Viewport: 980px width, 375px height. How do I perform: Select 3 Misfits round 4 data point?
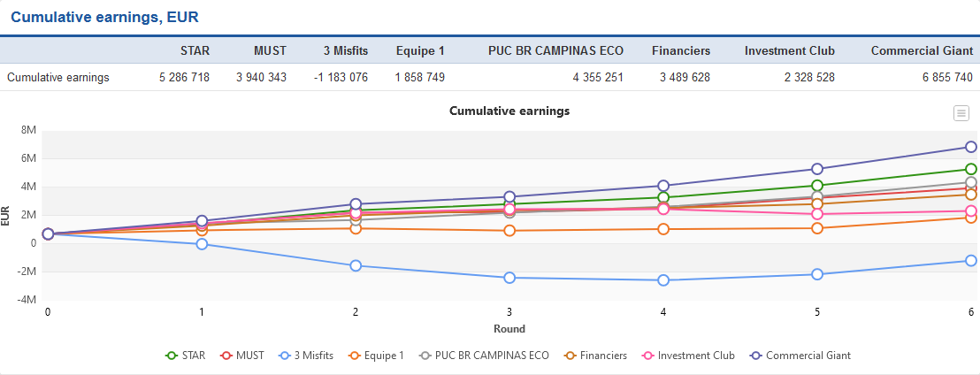click(663, 280)
